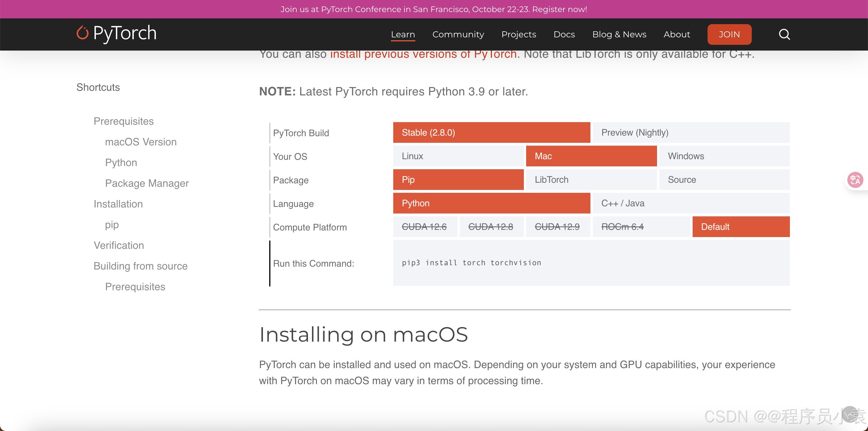Select CUDA 12.9 compute platform
The width and height of the screenshot is (868, 431).
(x=558, y=227)
